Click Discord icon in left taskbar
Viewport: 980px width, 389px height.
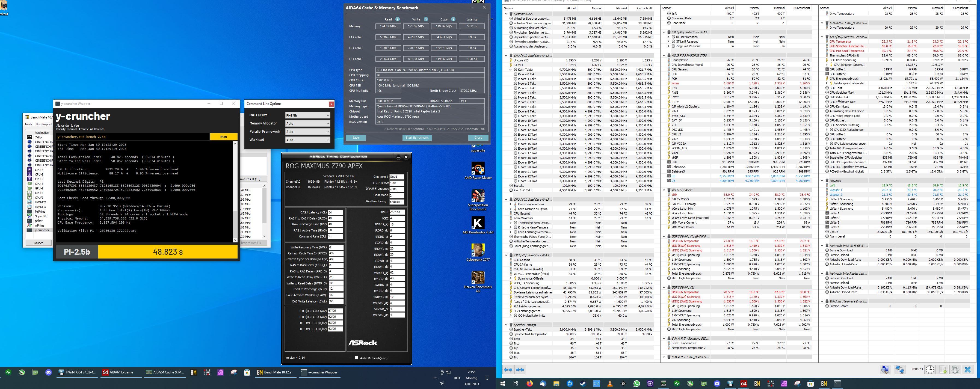pyautogui.click(x=48, y=372)
